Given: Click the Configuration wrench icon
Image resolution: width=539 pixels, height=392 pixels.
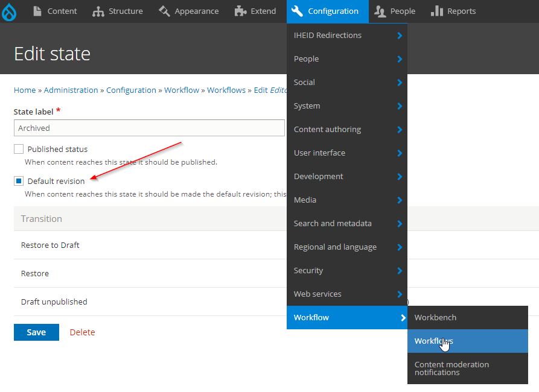Looking at the screenshot, I should click(x=297, y=11).
